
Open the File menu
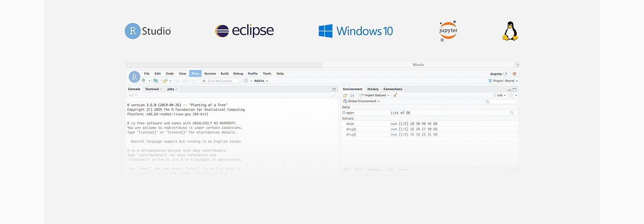pyautogui.click(x=147, y=73)
